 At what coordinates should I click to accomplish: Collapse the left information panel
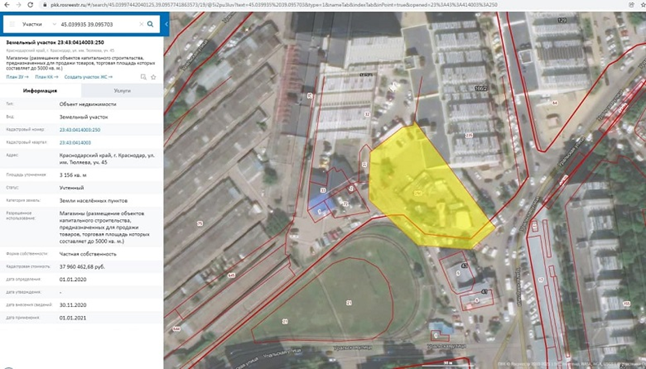point(166,24)
